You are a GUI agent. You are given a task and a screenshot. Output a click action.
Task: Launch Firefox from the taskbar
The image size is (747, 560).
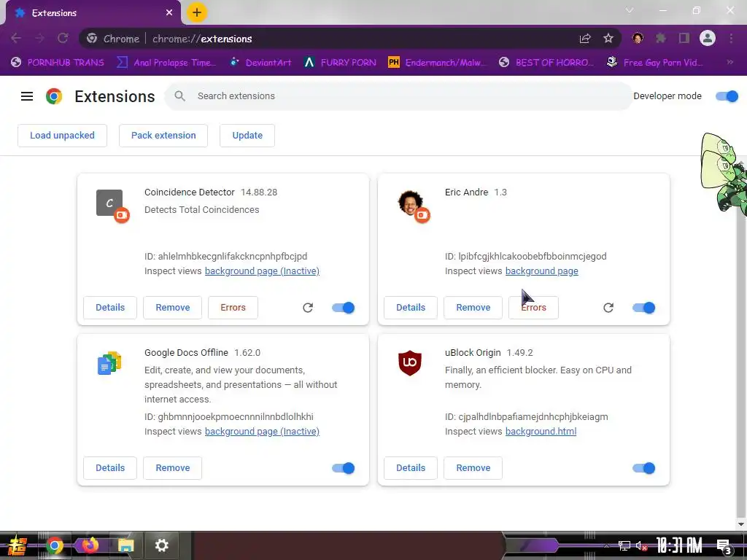tap(90, 545)
